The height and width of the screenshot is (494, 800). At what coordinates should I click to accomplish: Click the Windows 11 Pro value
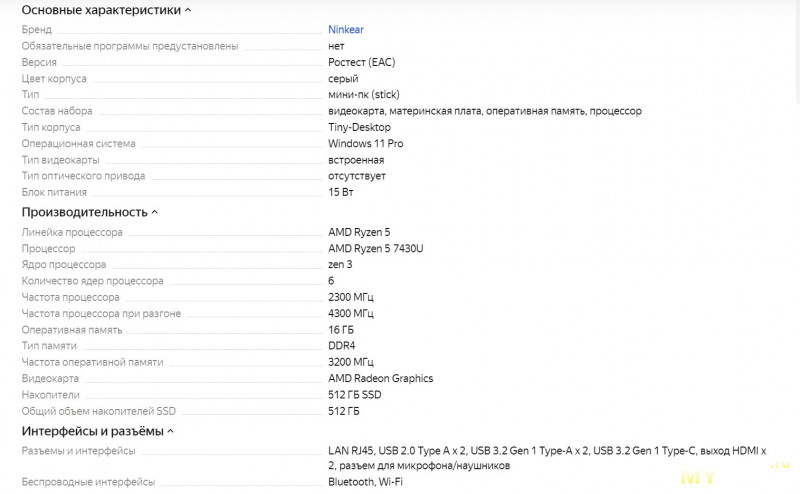pyautogui.click(x=365, y=144)
